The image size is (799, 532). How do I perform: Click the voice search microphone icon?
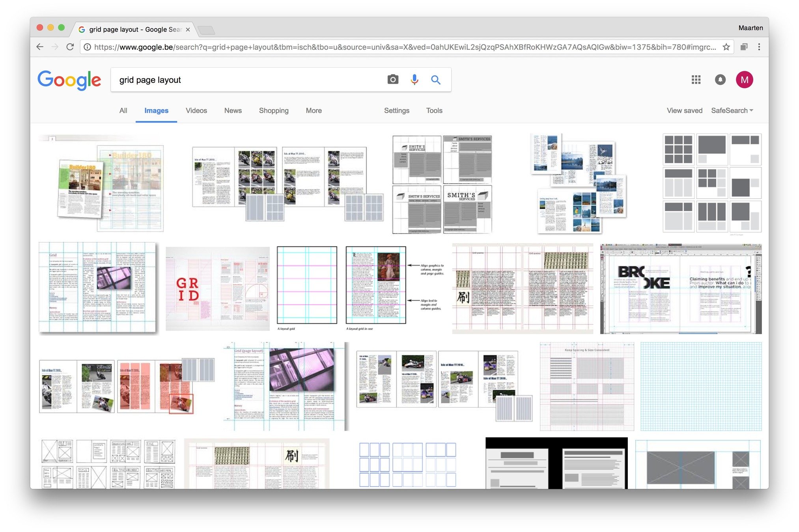(x=414, y=80)
